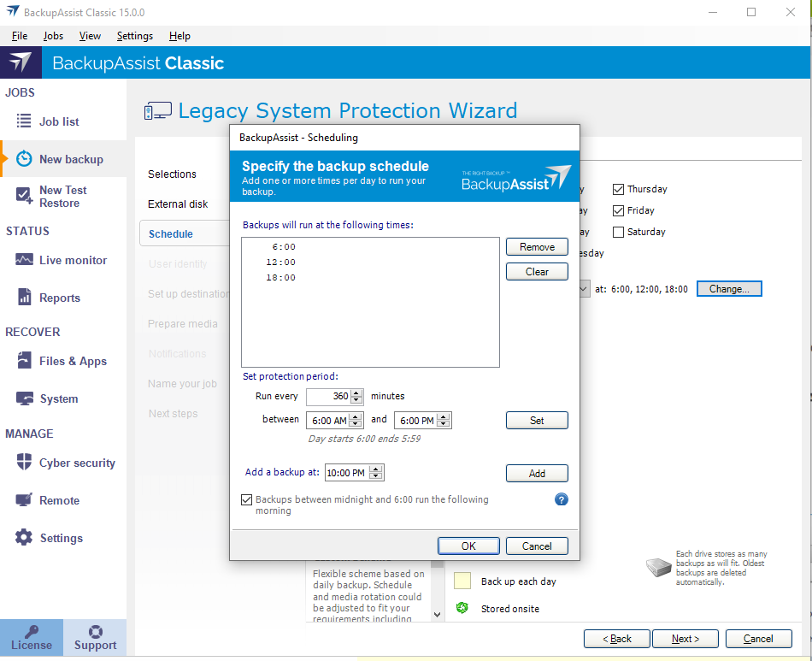This screenshot has width=812, height=661.
Task: Remove the selected backup time
Action: [x=537, y=247]
